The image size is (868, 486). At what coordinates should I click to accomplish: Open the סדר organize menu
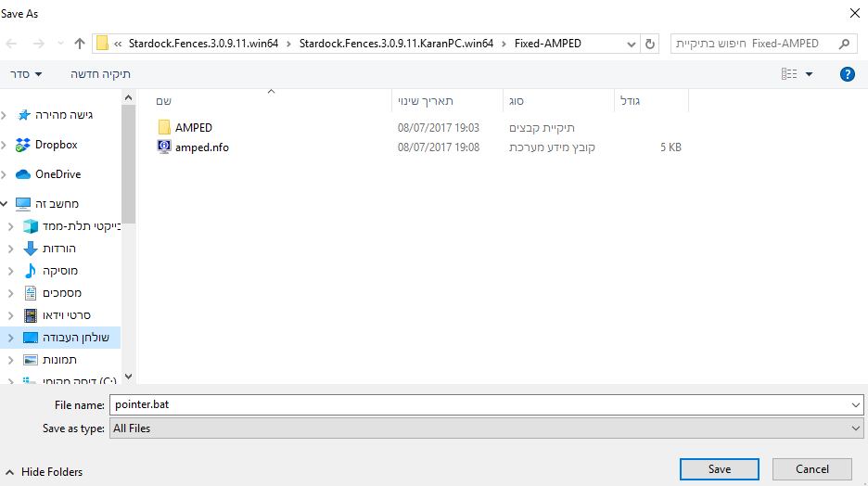coord(25,74)
